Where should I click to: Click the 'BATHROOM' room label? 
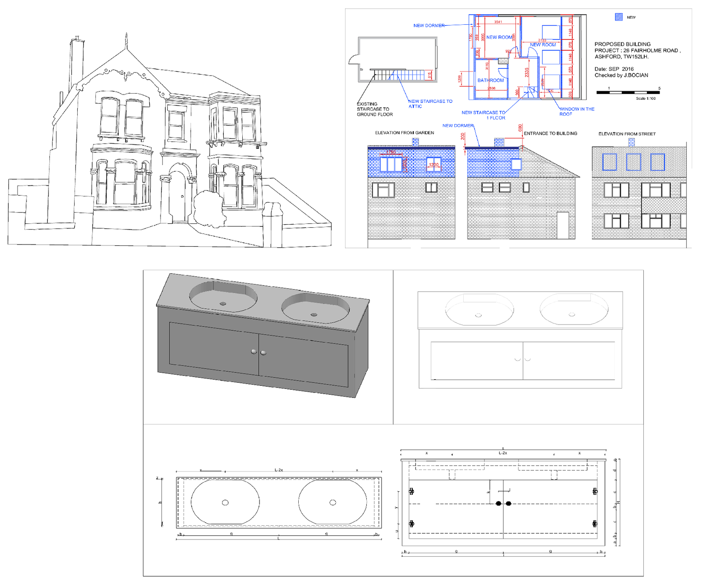click(x=490, y=80)
